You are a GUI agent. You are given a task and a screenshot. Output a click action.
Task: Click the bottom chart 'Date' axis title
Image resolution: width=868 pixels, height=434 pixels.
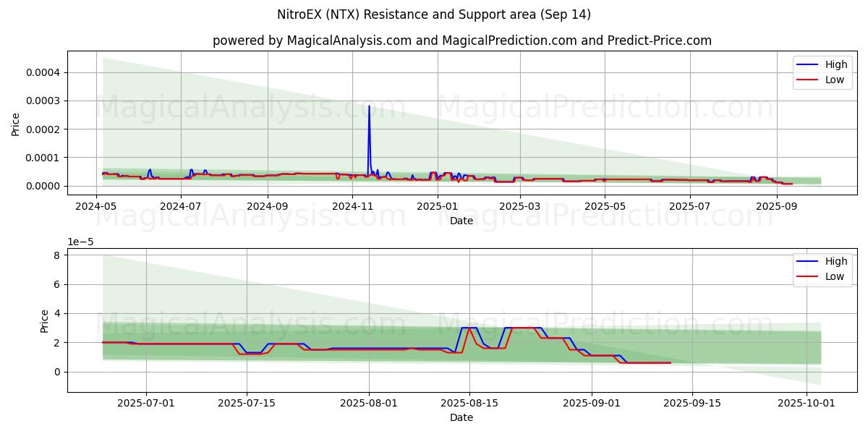click(461, 417)
